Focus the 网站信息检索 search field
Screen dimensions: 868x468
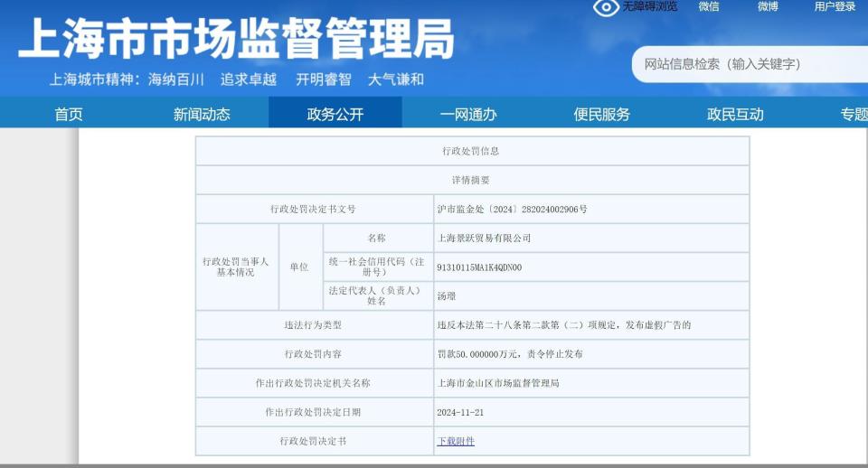click(x=750, y=64)
